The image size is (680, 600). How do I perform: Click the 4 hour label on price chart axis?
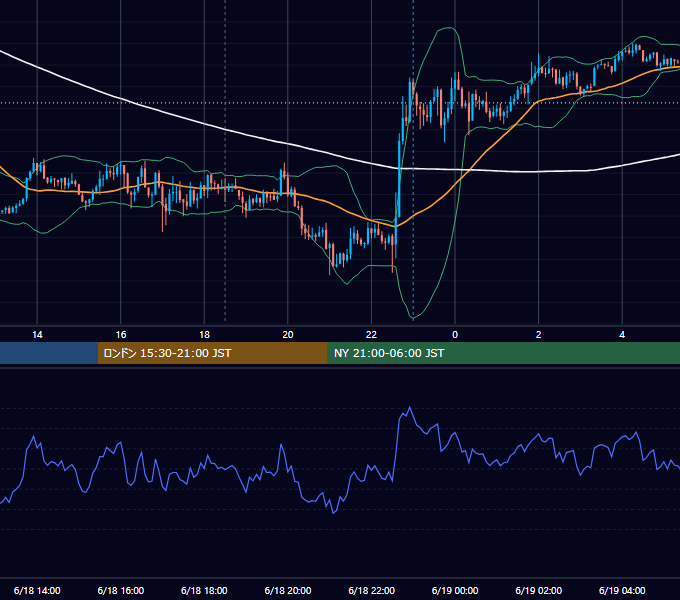622,335
